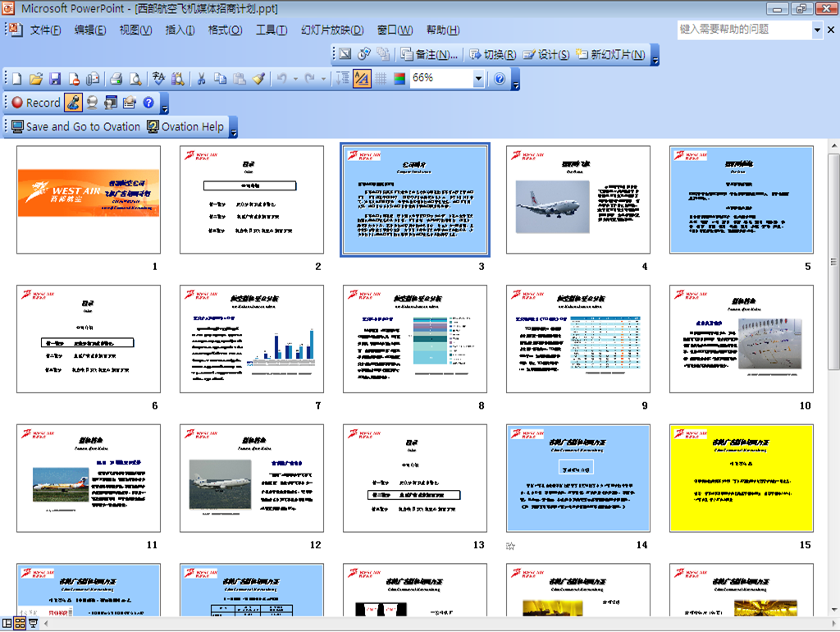Paste from clipboard
This screenshot has width=840, height=632.
click(x=240, y=79)
